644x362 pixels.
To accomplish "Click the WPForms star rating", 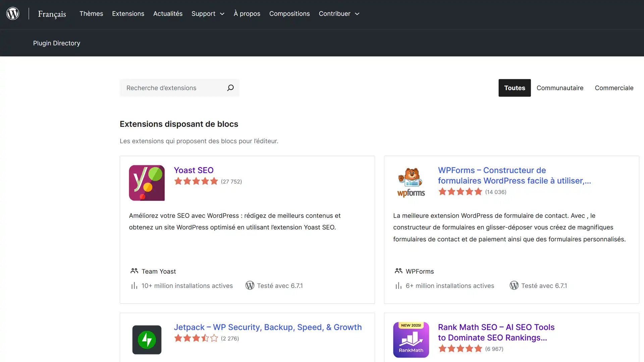I will pos(460,192).
